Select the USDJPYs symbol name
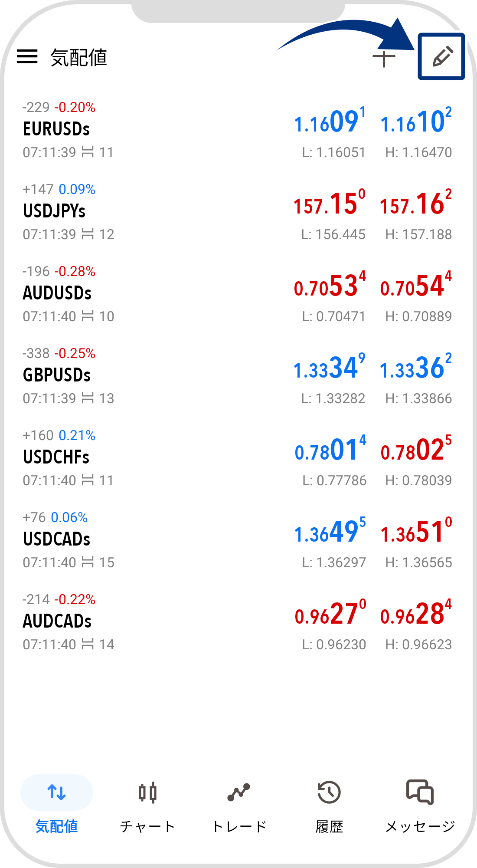Screen dimensions: 477x868 (54, 211)
